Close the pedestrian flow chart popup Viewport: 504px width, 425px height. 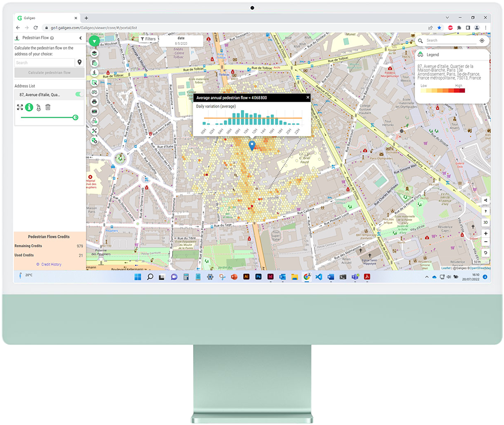pyautogui.click(x=308, y=97)
